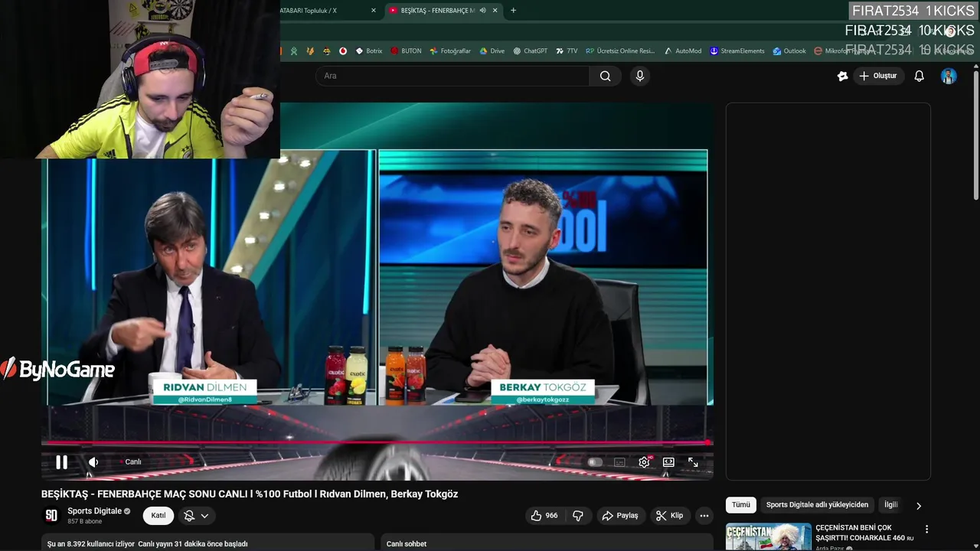
Task: Open the 7TV bookmark
Action: point(567,51)
